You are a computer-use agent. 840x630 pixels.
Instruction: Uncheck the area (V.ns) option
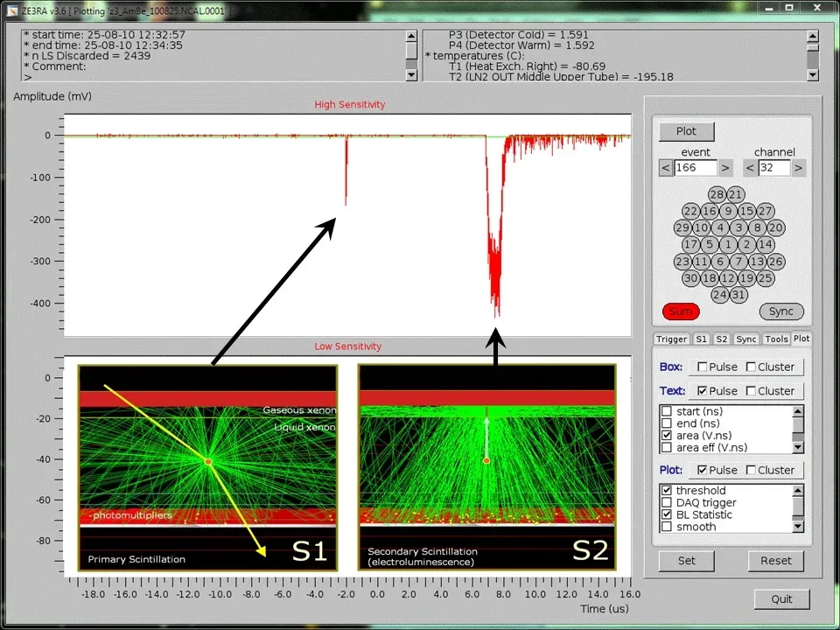pyautogui.click(x=668, y=436)
